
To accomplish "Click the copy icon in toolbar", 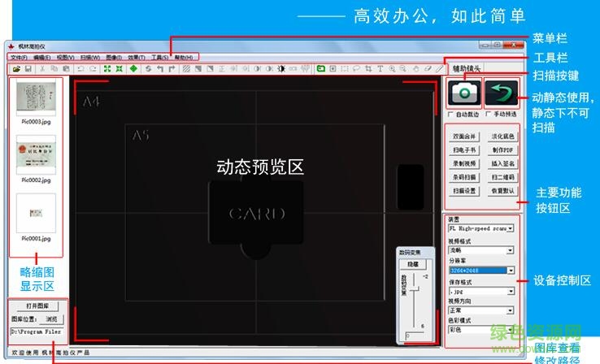I will (x=54, y=69).
